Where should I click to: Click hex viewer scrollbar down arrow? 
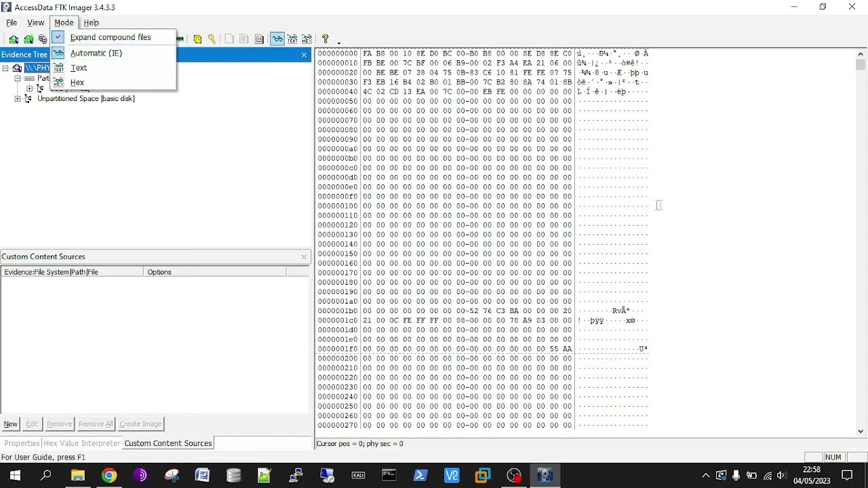[861, 431]
